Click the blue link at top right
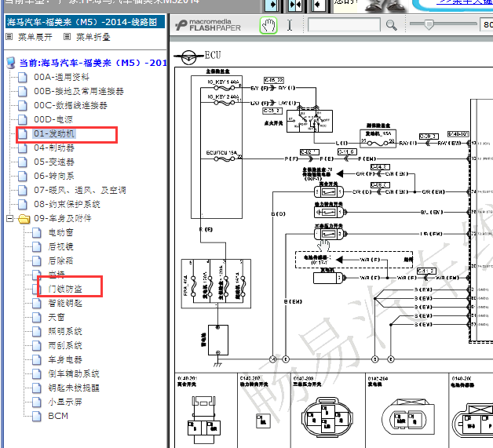Viewport: 493px width, 448px height. pyautogui.click(x=465, y=2)
